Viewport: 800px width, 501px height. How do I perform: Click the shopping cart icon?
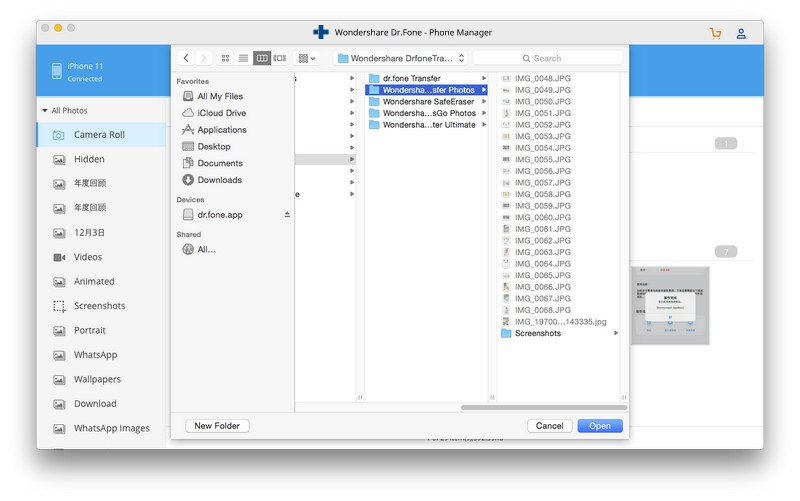[715, 34]
